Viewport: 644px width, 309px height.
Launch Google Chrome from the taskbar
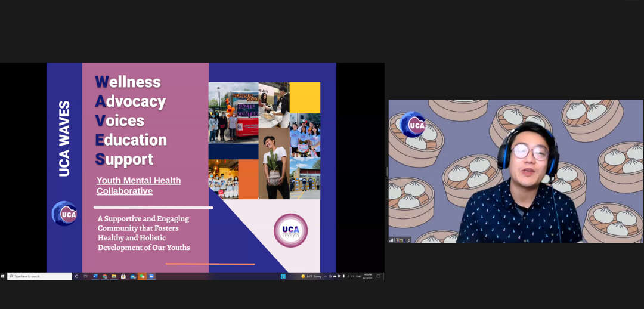coord(105,276)
